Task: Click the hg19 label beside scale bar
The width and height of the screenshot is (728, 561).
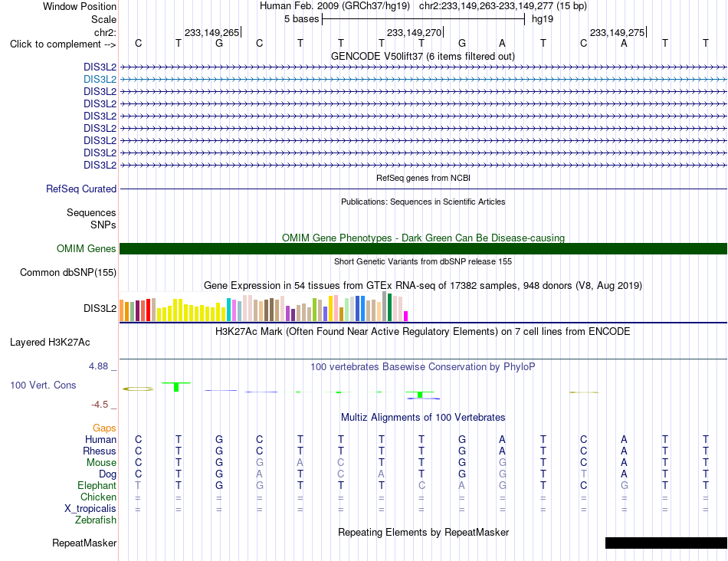Action: point(543,19)
